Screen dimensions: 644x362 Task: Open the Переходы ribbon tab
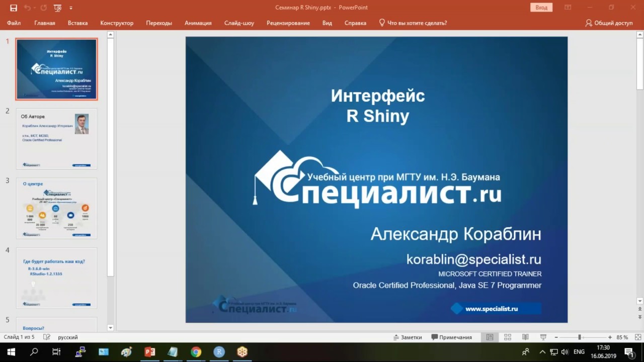click(159, 23)
